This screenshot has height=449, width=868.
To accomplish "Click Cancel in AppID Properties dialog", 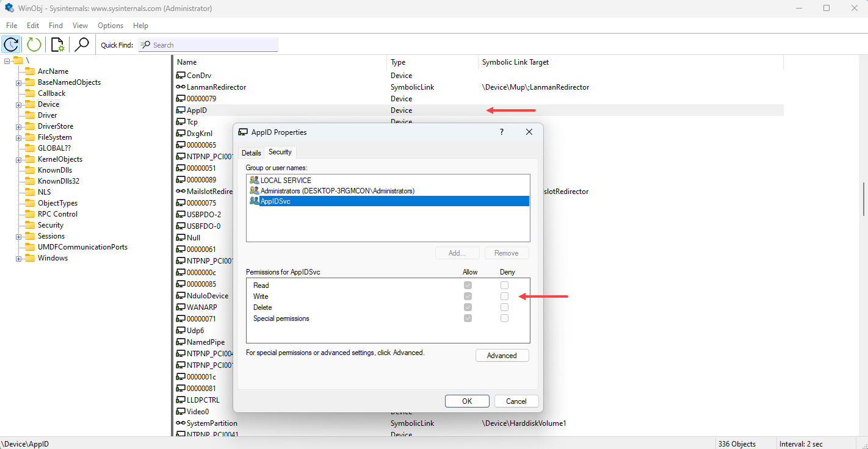I will (x=516, y=401).
